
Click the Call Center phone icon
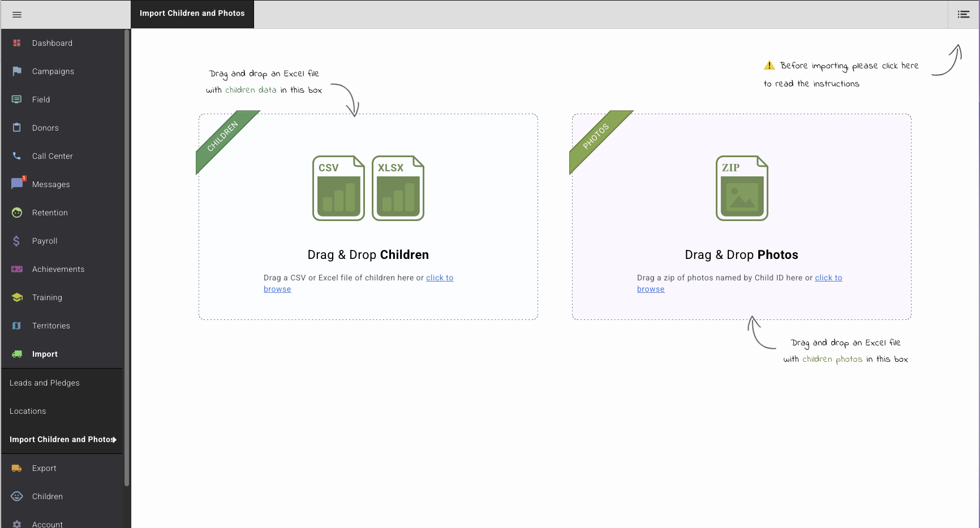(x=17, y=156)
